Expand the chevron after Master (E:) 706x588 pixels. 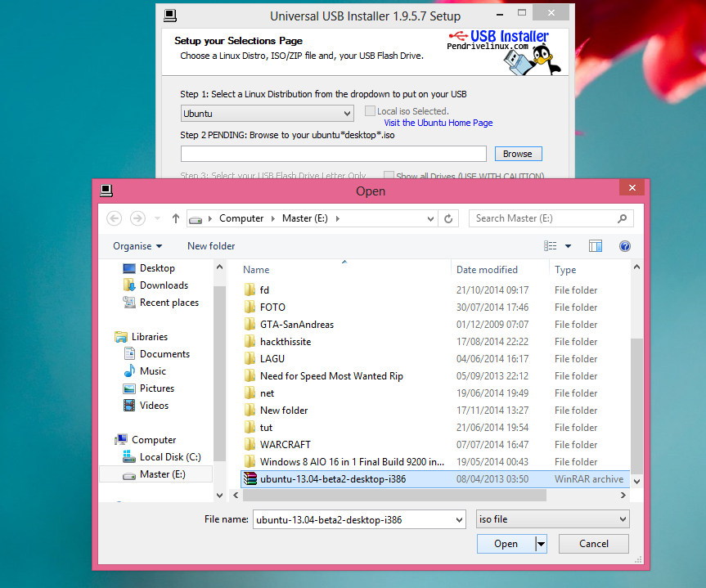337,218
